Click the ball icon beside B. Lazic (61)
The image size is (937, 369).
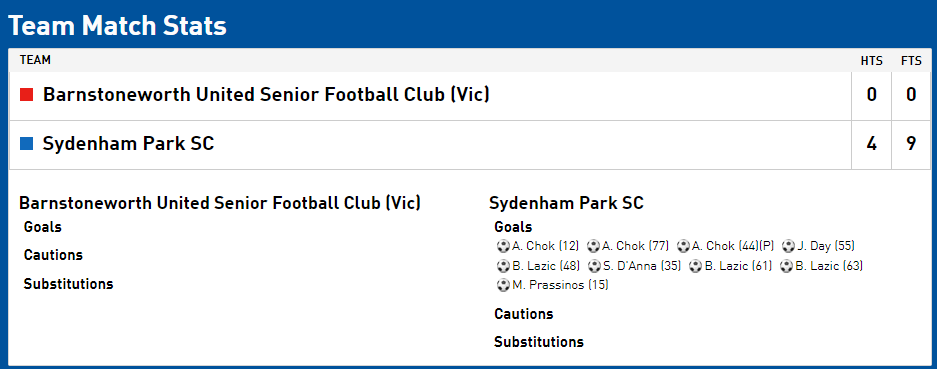point(696,266)
